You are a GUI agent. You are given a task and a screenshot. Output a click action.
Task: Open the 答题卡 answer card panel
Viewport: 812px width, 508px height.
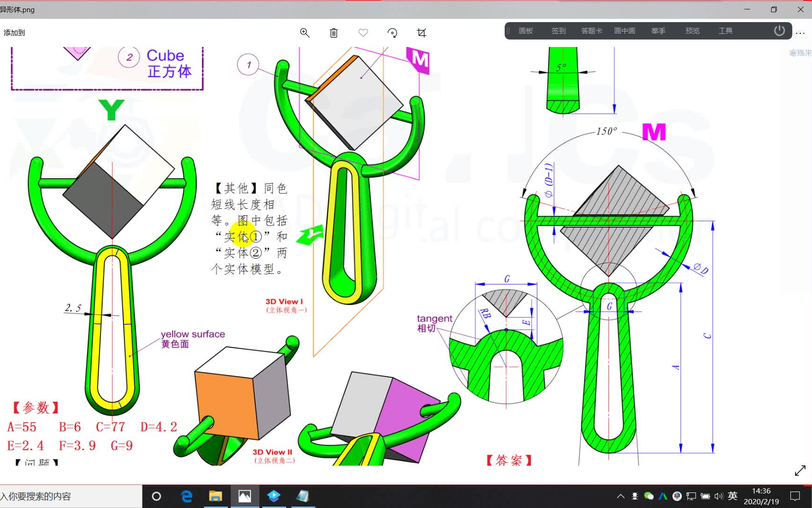591,31
